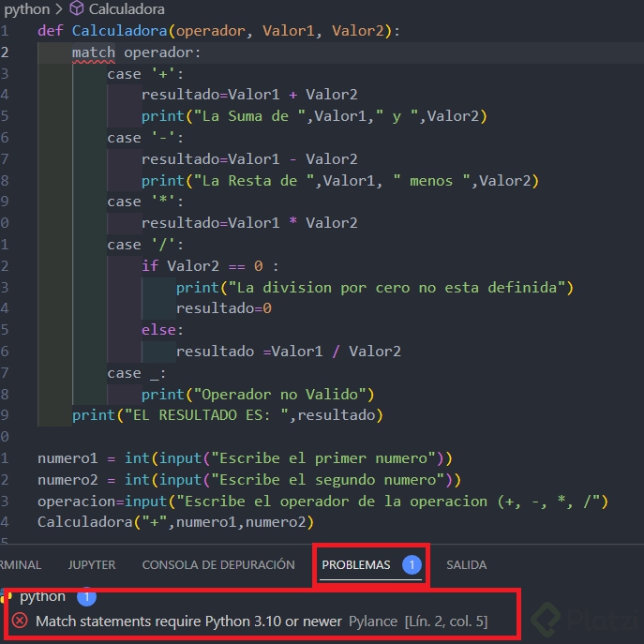Switch to the SALIDA tab

(466, 564)
